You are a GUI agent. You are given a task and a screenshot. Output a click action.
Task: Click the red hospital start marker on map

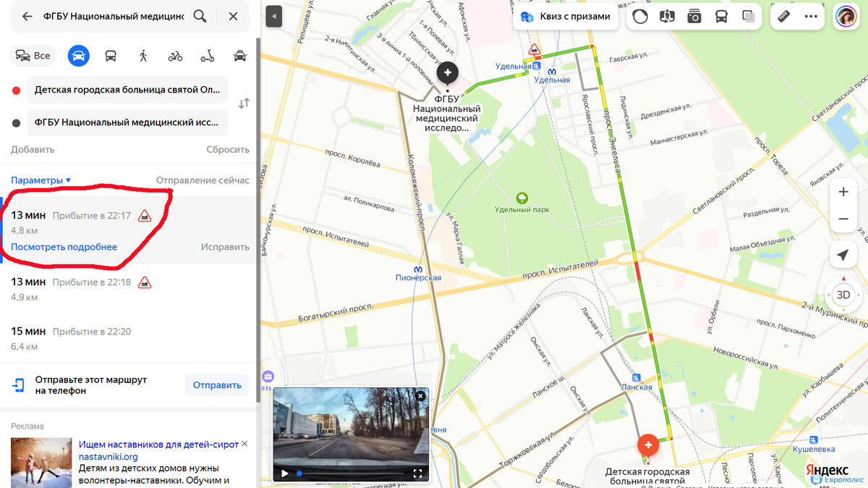tap(647, 445)
